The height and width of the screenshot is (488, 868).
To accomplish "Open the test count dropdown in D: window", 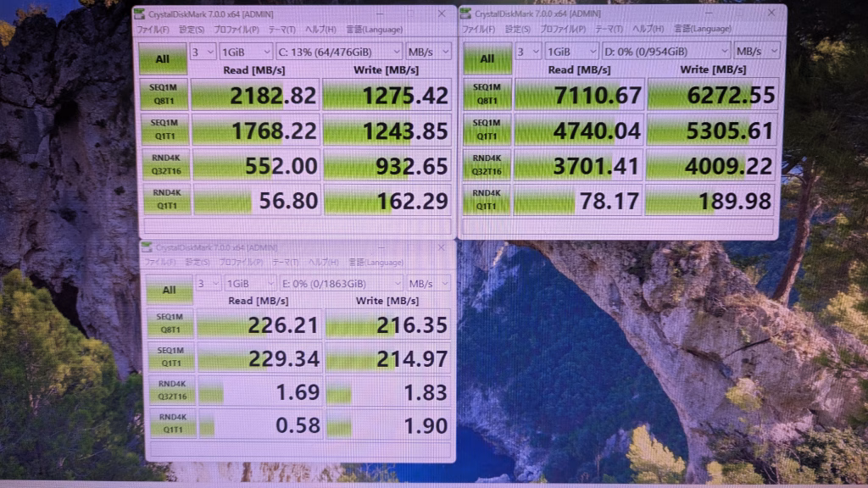I will pos(528,51).
